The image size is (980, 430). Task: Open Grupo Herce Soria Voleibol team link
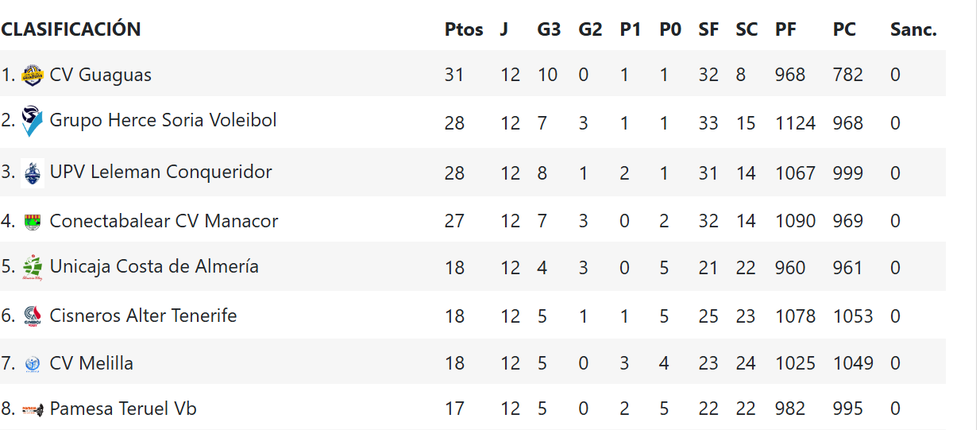coord(163,120)
